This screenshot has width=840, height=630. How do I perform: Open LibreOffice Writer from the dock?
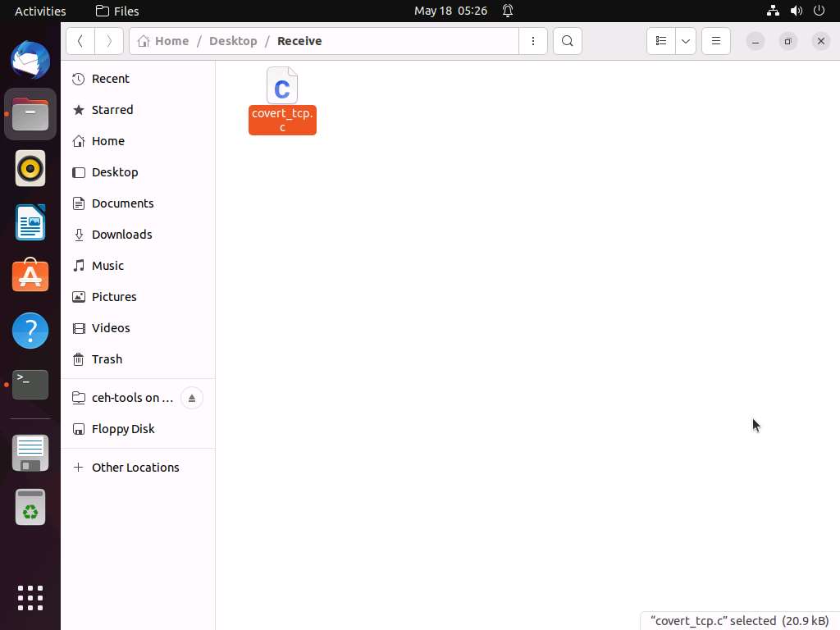[30, 222]
